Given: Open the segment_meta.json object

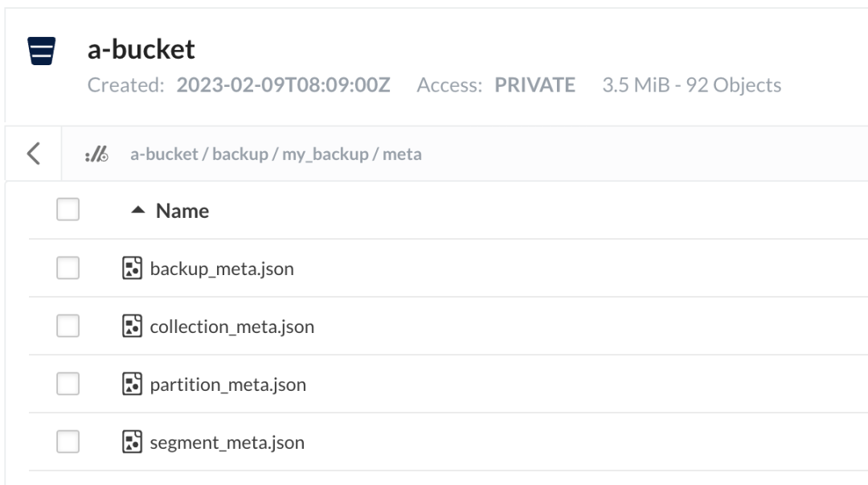Looking at the screenshot, I should click(227, 442).
